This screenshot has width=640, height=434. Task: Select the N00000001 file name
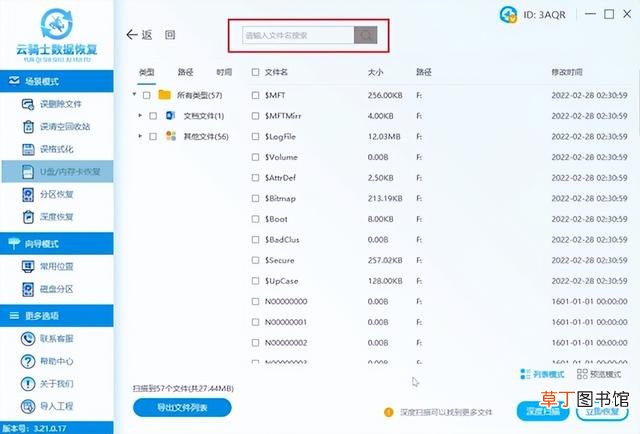[286, 322]
